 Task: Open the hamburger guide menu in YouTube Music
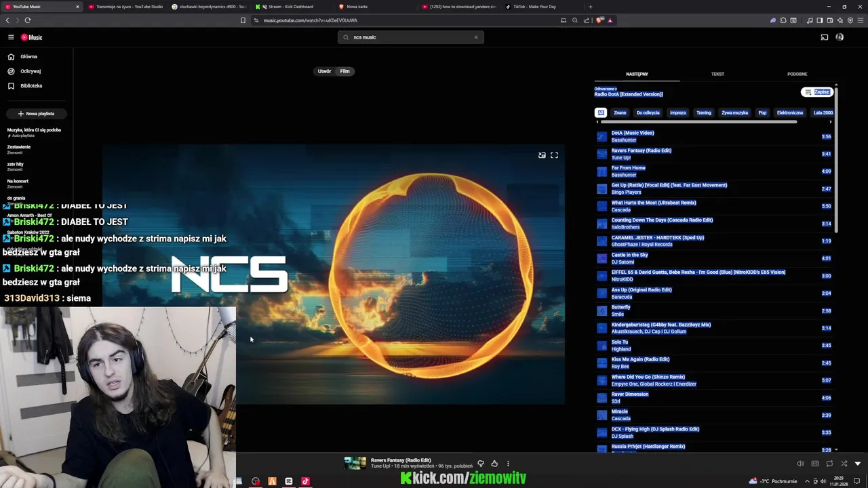(11, 37)
